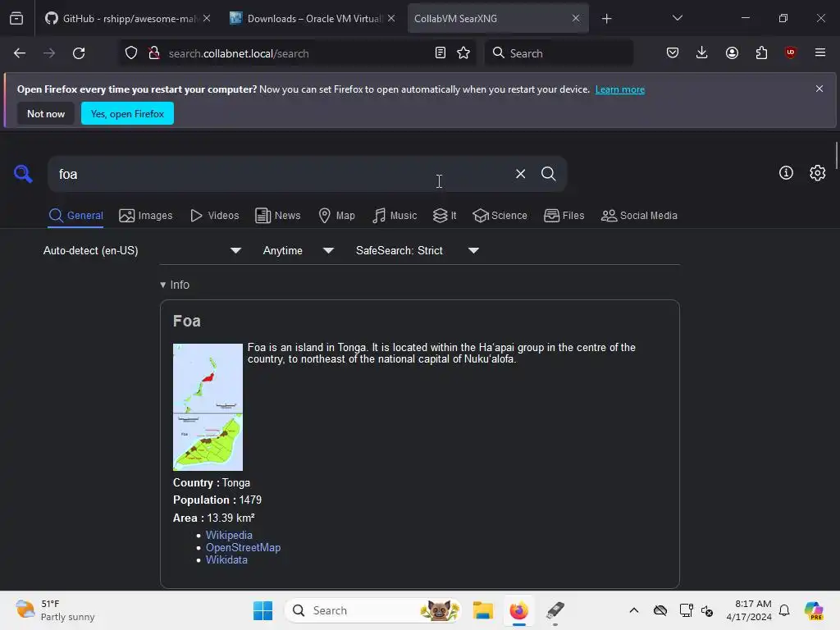Click the page vertical scrollbar thumb
The image size is (840, 630).
836,155
